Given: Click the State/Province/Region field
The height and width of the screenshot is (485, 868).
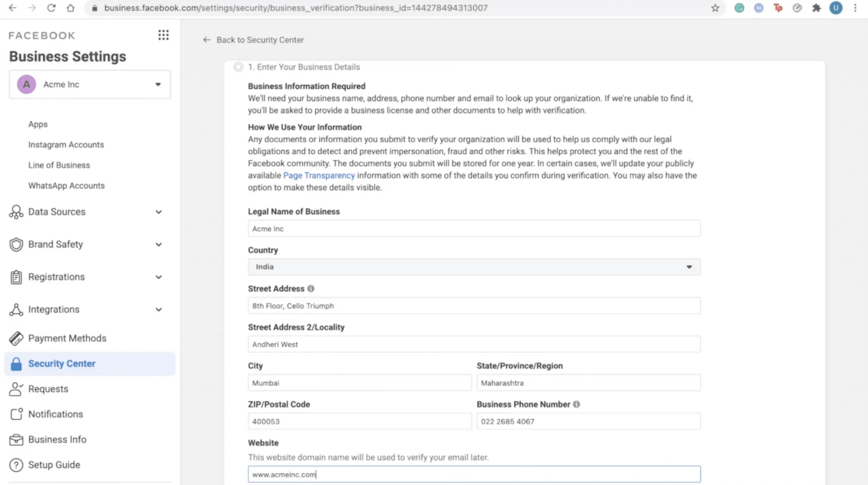Looking at the screenshot, I should 588,383.
